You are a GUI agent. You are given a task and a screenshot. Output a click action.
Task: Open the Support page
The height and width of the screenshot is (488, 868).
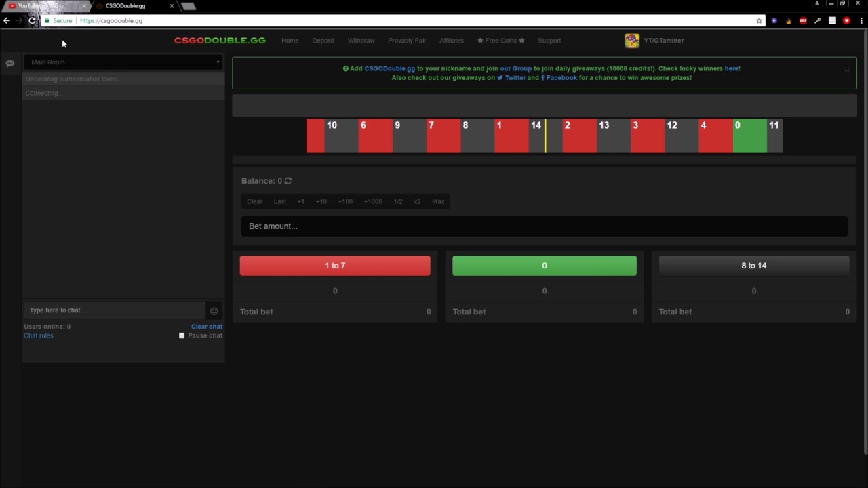pos(549,41)
